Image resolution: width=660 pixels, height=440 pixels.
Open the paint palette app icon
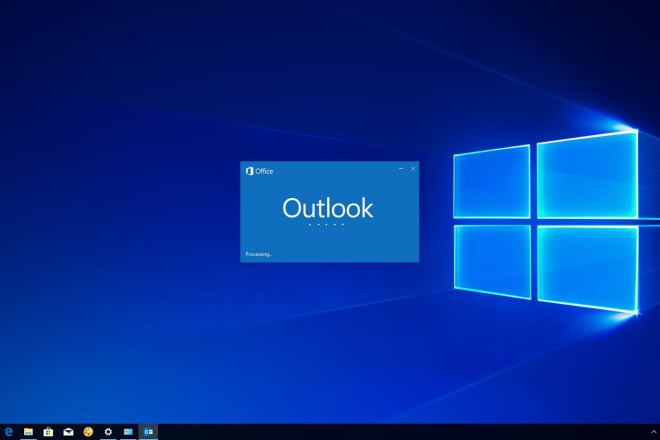[x=88, y=432]
